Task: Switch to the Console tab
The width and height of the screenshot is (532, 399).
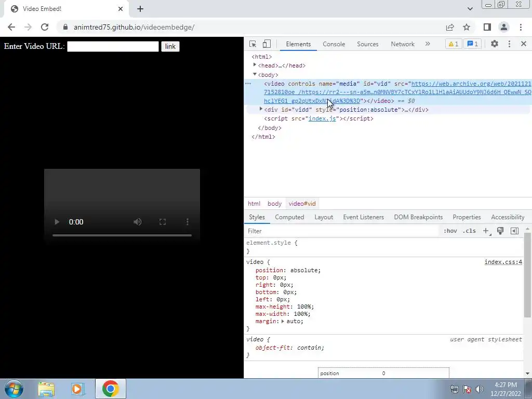Action: pyautogui.click(x=334, y=44)
